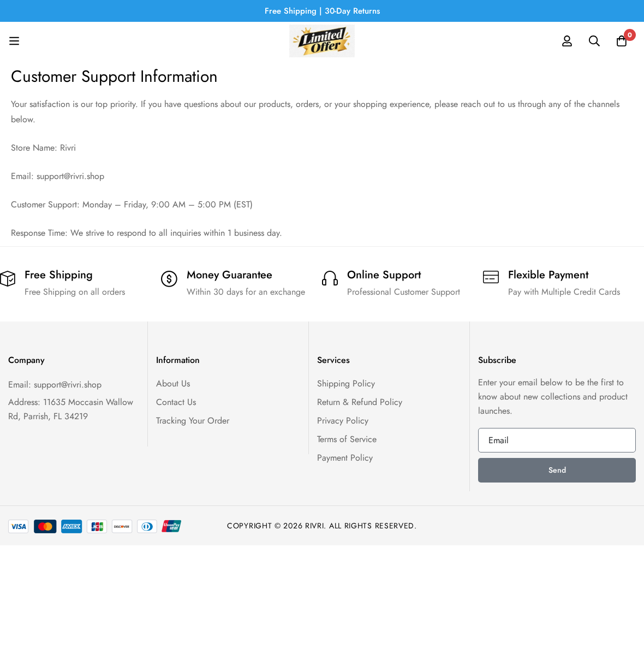
Task: Click the Money Guarantee dollar icon
Action: coord(169,279)
